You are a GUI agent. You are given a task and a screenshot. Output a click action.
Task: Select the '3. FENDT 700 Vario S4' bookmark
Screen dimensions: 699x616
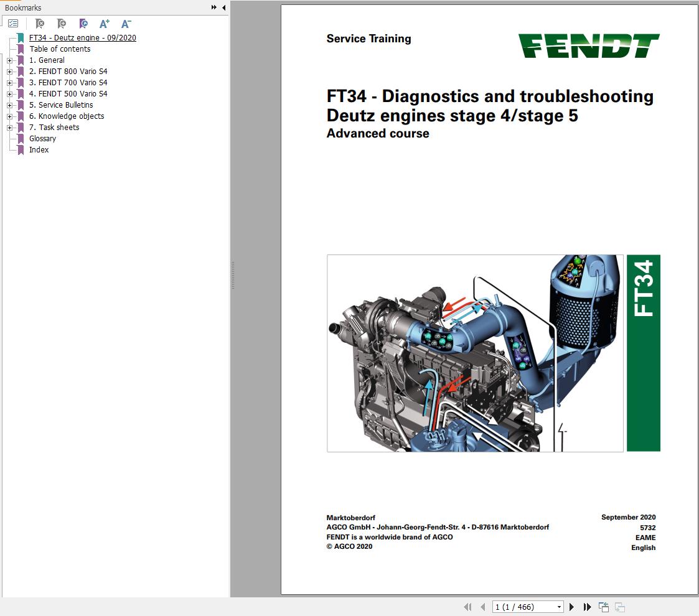68,83
